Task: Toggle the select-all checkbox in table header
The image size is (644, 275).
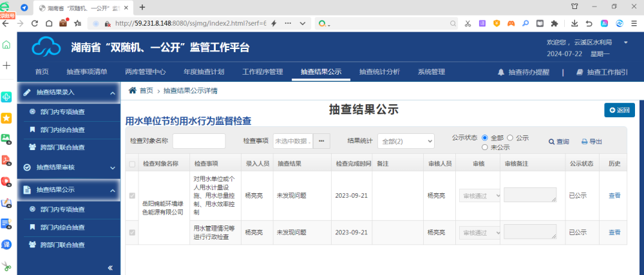Action: tap(132, 164)
